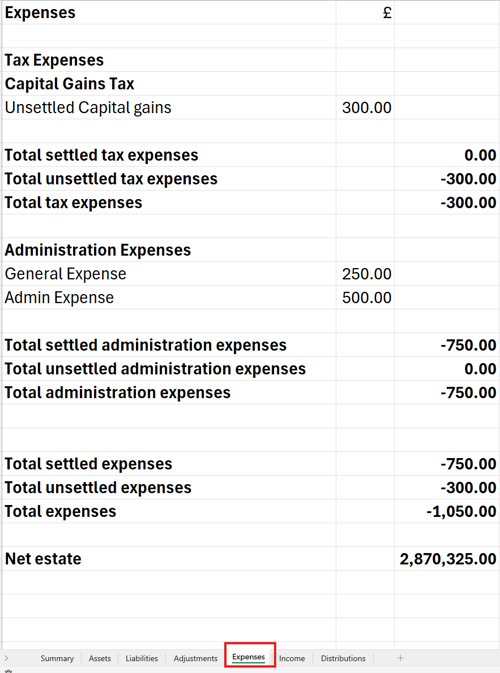Screen dimensions: 500x673
Task: Select the Adjustments sheet tab
Action: (196, 658)
